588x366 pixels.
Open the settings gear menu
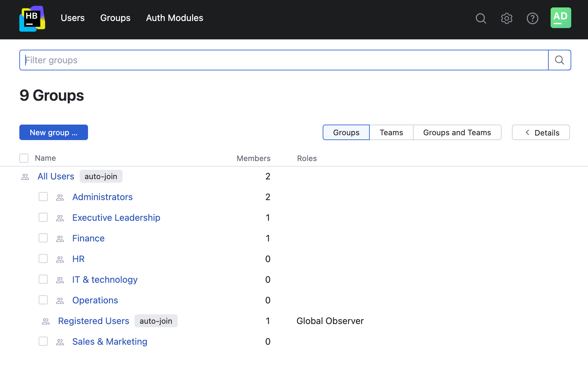click(x=506, y=18)
